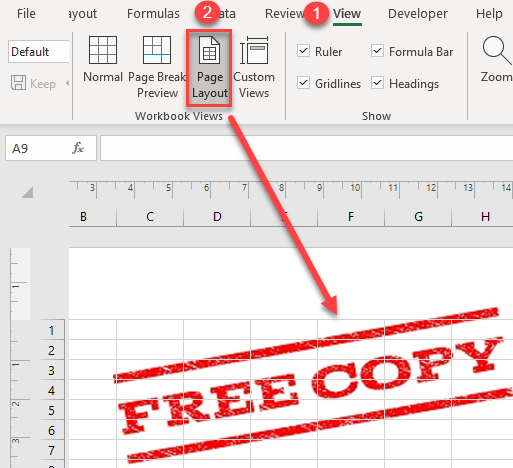The height and width of the screenshot is (468, 513).
Task: Click the Keep sheet view button
Action: (33, 83)
